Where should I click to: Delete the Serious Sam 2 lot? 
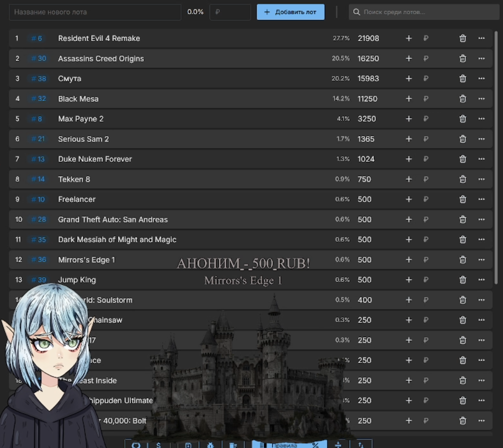click(463, 139)
